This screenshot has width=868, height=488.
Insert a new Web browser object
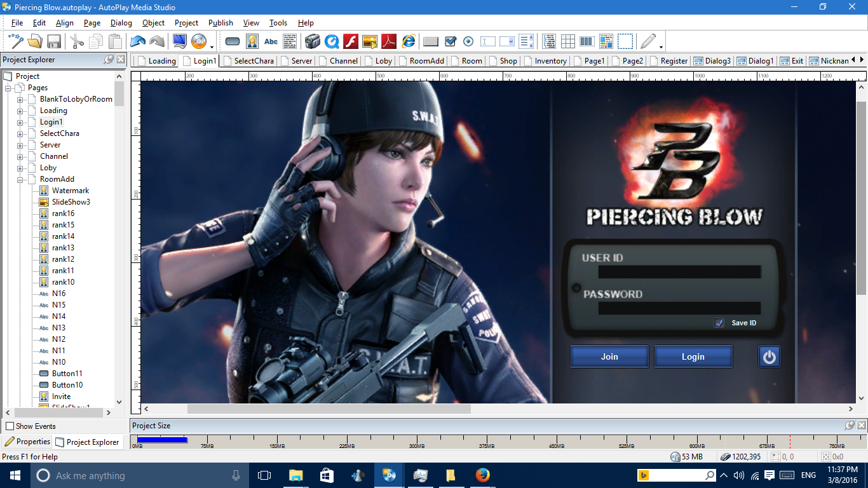click(x=409, y=42)
